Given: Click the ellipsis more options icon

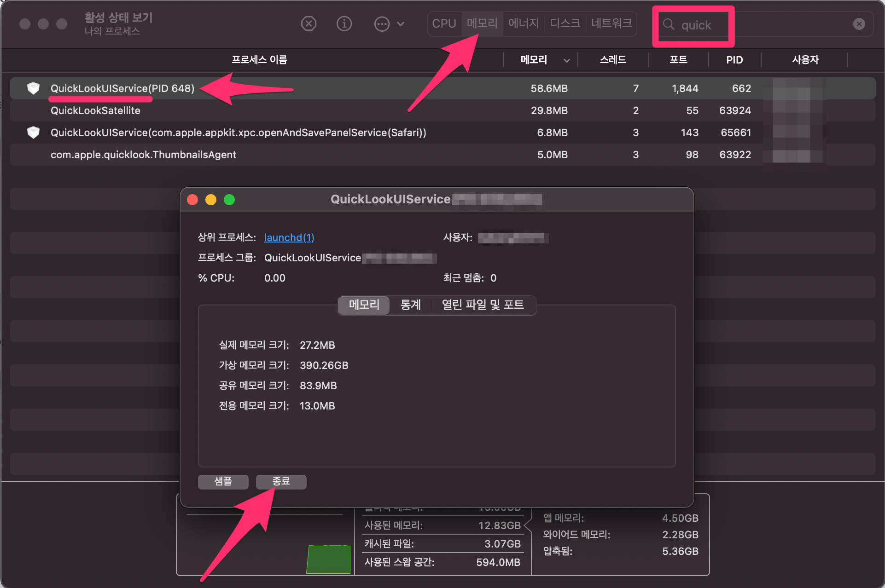Looking at the screenshot, I should click(382, 24).
